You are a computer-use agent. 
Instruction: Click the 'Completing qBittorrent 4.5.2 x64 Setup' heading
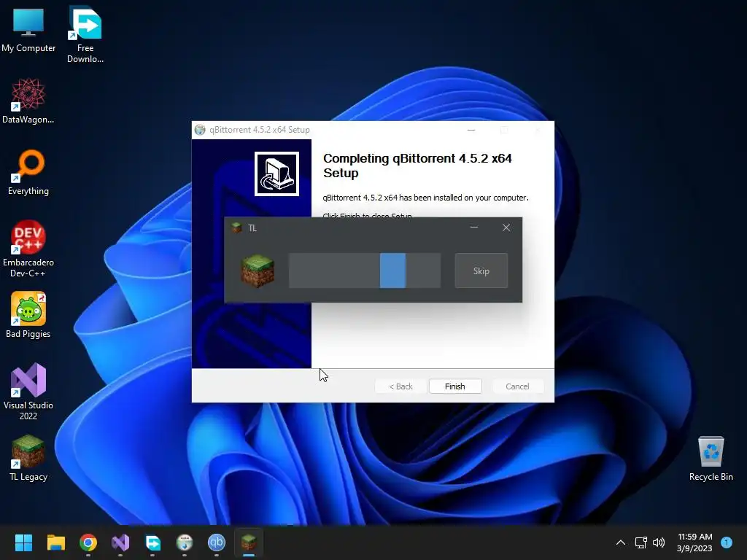click(x=417, y=166)
